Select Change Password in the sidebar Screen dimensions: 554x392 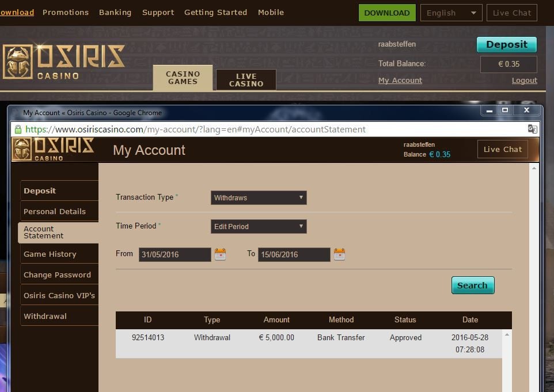pyautogui.click(x=59, y=275)
